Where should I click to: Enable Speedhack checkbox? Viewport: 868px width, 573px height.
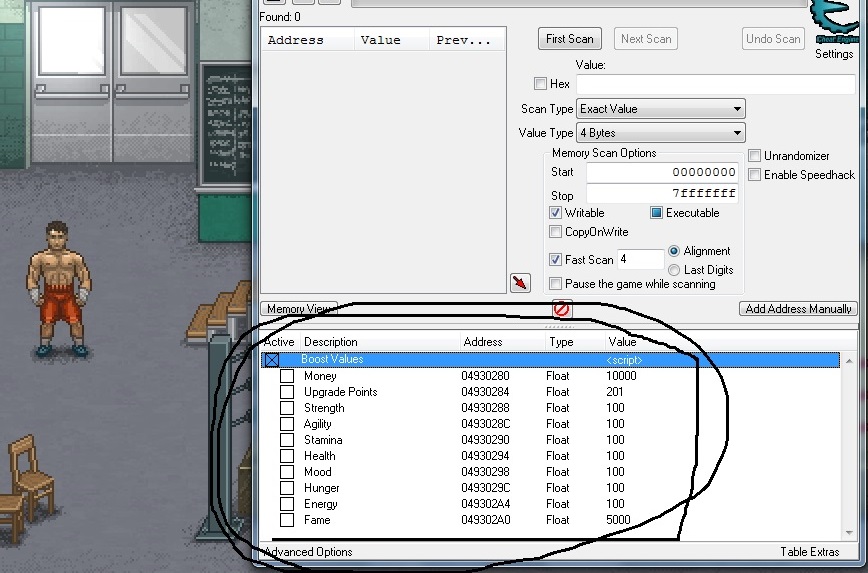[x=754, y=174]
